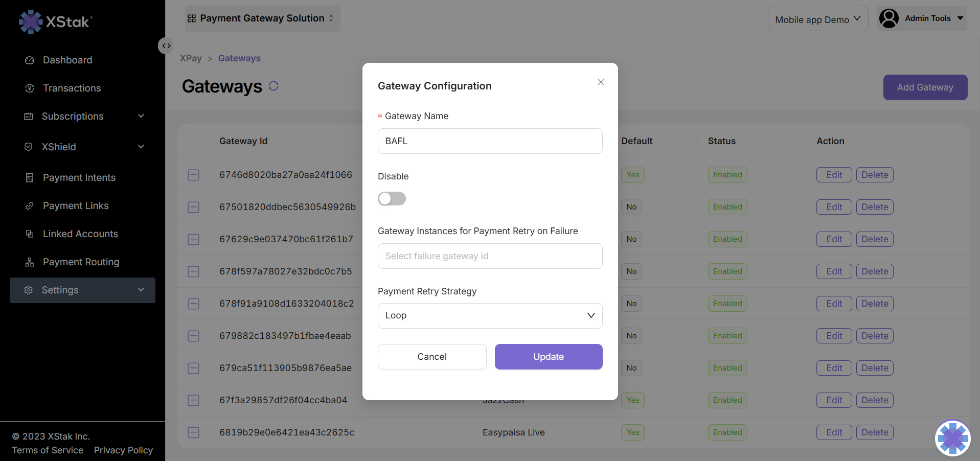
Task: Toggle the Disable gateway switch
Action: (x=392, y=199)
